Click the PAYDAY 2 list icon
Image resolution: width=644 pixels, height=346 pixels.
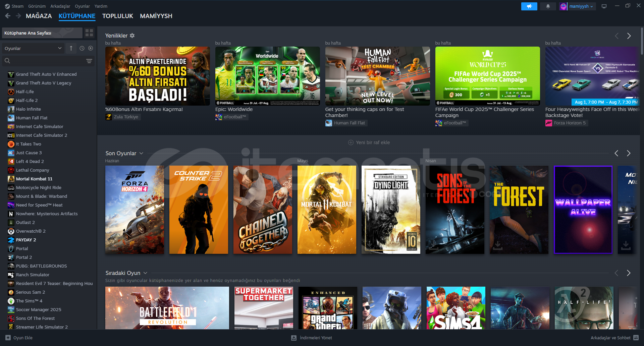(x=11, y=240)
